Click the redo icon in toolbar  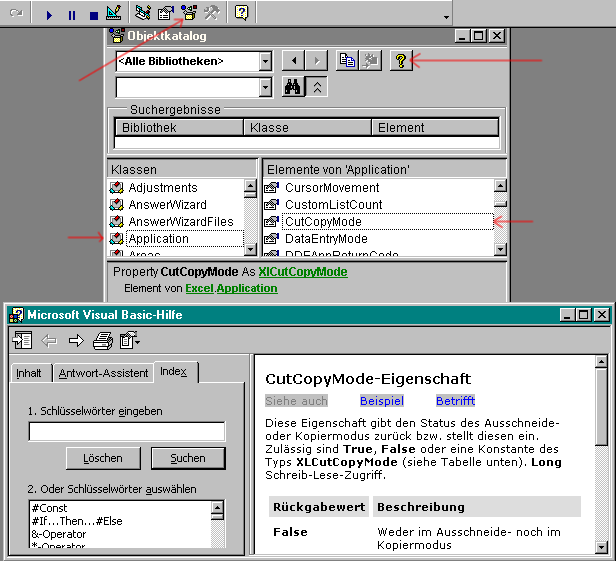coord(16,14)
